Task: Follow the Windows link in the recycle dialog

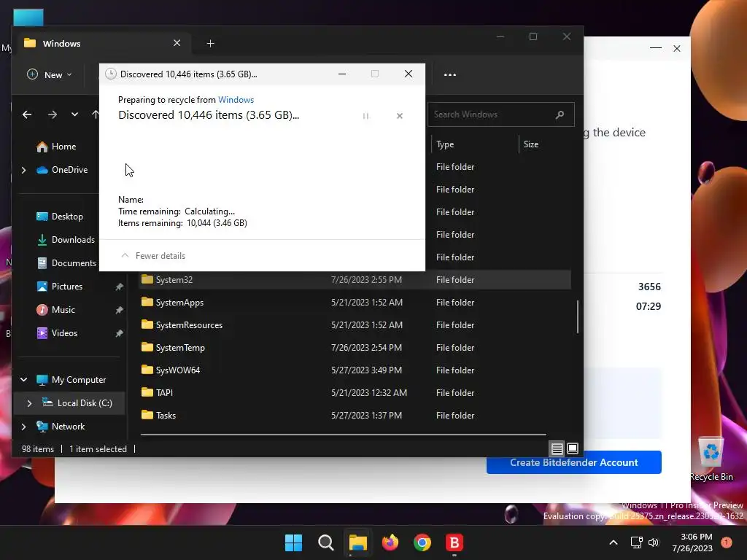Action: (x=236, y=99)
